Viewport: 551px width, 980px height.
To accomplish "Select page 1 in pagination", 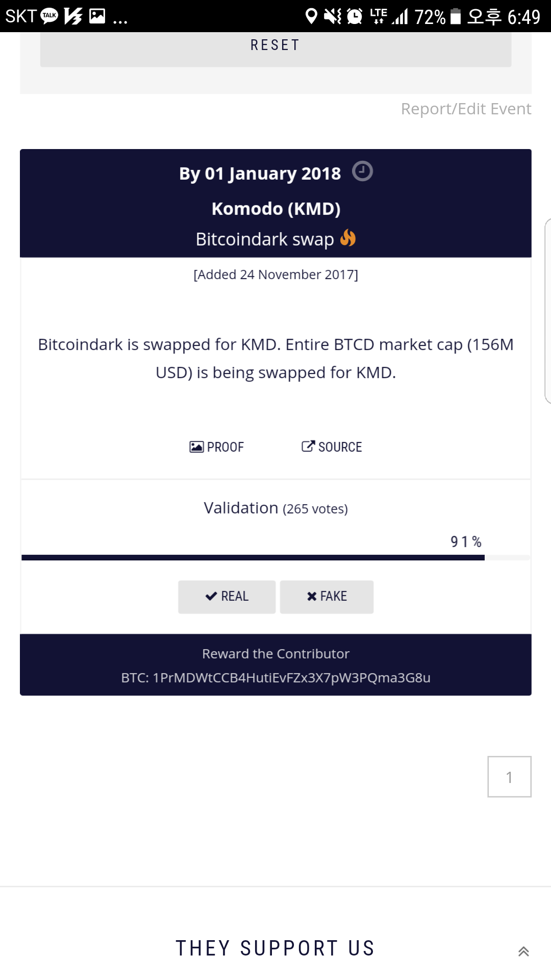I will [x=509, y=777].
